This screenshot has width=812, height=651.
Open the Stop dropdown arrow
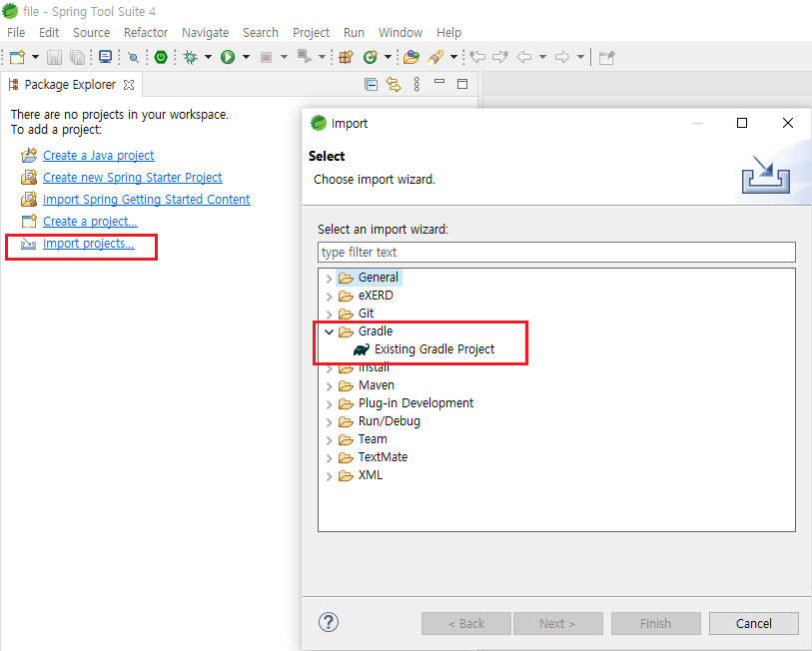click(x=284, y=57)
